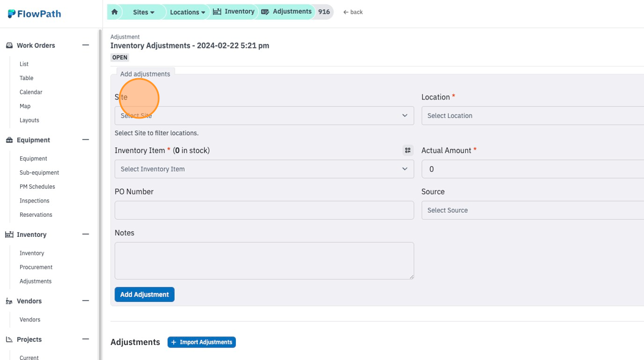This screenshot has height=360, width=644.
Task: Click the Projects section icon
Action: (x=9, y=339)
